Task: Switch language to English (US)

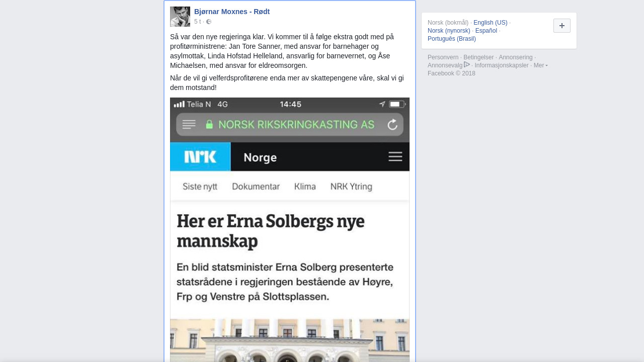Action: point(491,23)
